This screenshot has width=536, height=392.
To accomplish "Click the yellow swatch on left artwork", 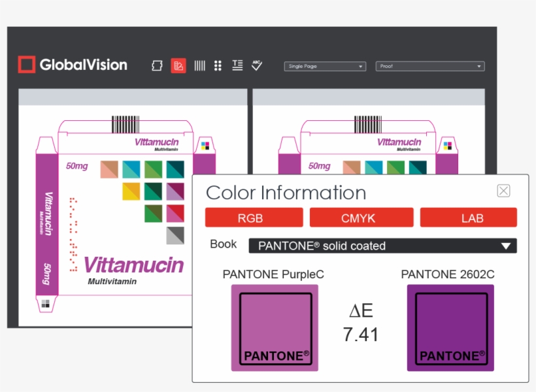I will click(131, 191).
